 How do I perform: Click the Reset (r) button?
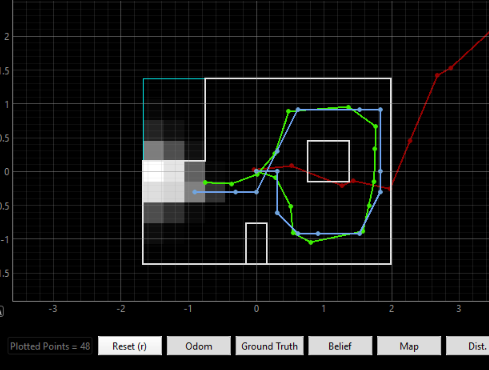tap(130, 346)
